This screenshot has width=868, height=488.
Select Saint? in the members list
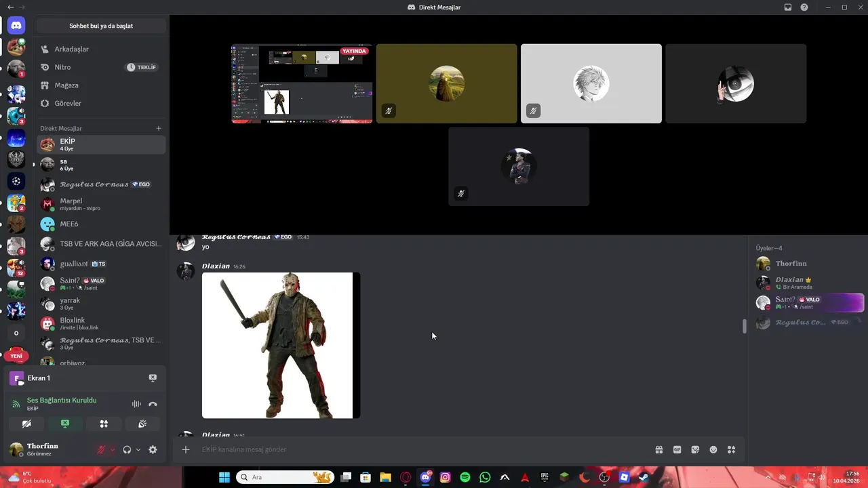[810, 302]
